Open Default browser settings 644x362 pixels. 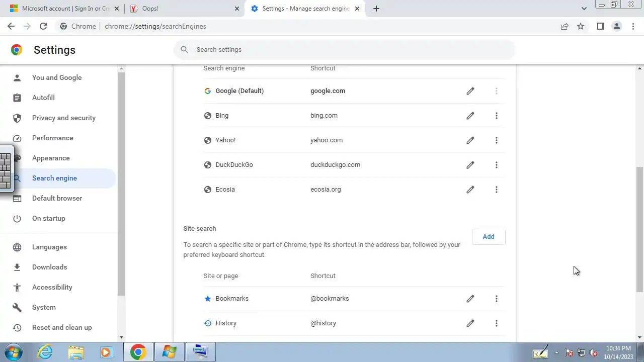tap(58, 198)
